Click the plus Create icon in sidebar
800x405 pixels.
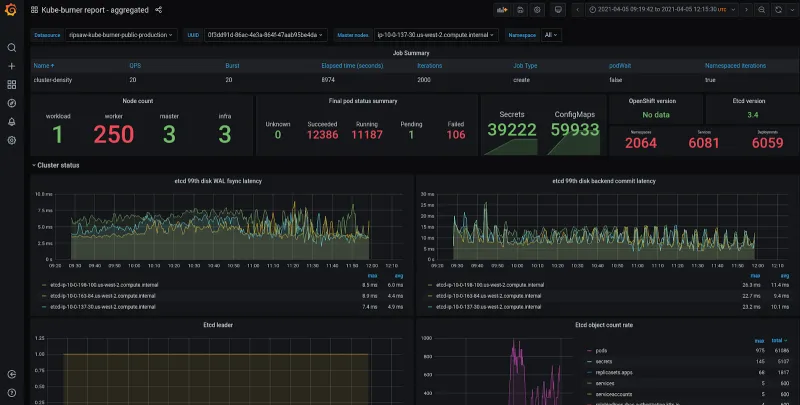coord(12,66)
